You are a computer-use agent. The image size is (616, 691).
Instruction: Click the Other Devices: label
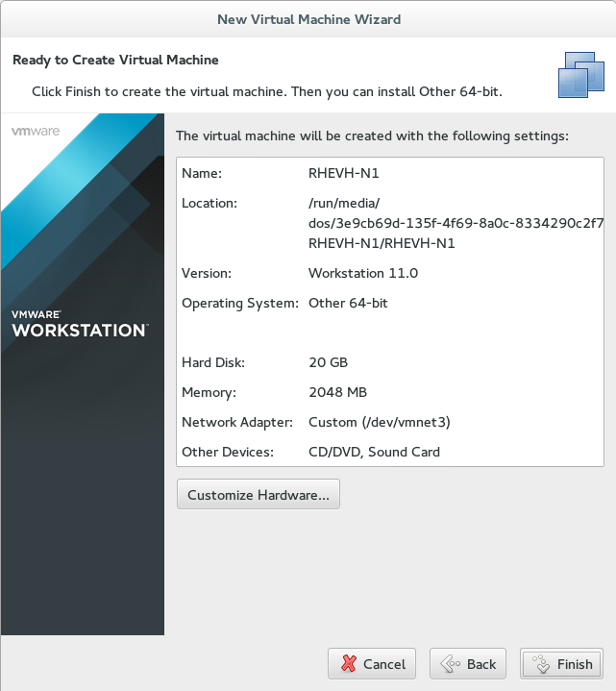point(228,452)
